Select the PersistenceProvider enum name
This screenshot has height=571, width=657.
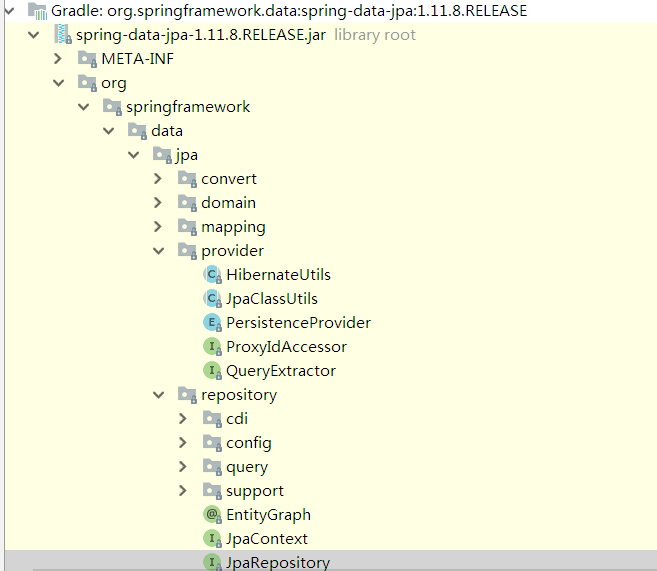(299, 323)
